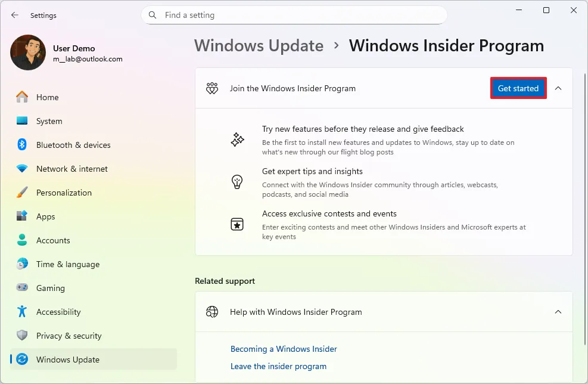Click the Get started button

(518, 88)
